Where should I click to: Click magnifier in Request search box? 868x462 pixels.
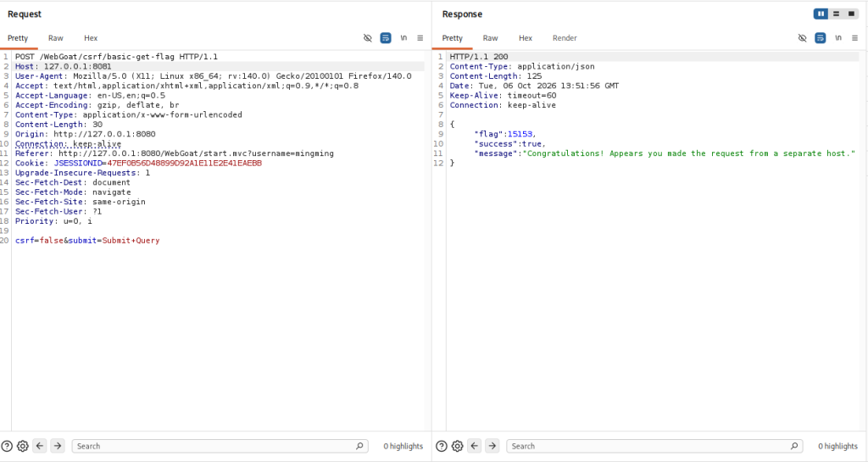(359, 446)
